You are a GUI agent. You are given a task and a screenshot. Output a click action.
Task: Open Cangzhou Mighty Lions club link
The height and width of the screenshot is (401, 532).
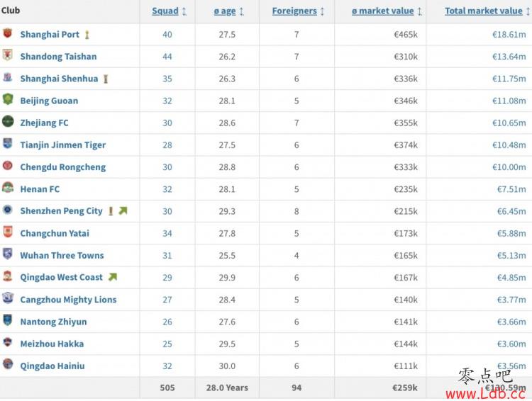pos(68,300)
